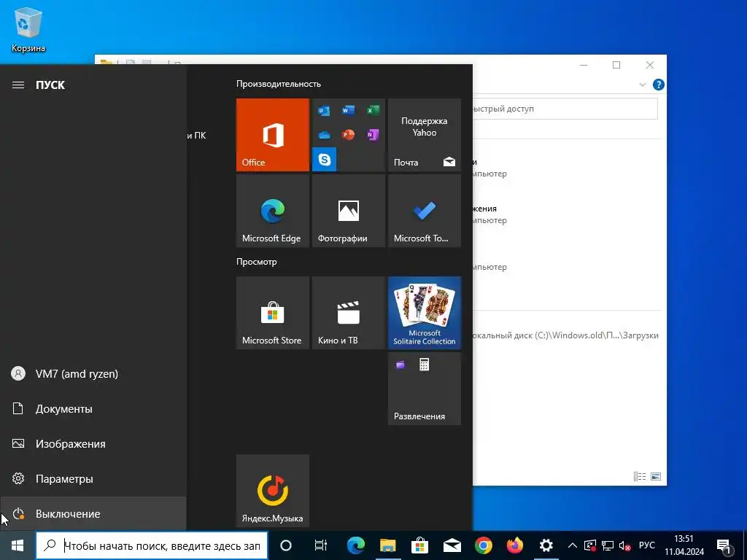
Task: Open Документы from the Start menu
Action: 93,408
